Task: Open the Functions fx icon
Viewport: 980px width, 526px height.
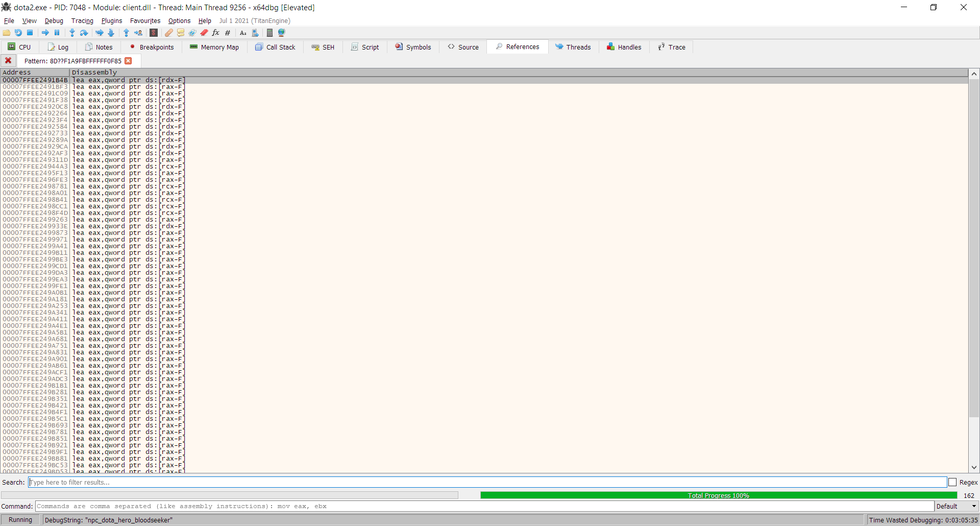Action: [216, 33]
